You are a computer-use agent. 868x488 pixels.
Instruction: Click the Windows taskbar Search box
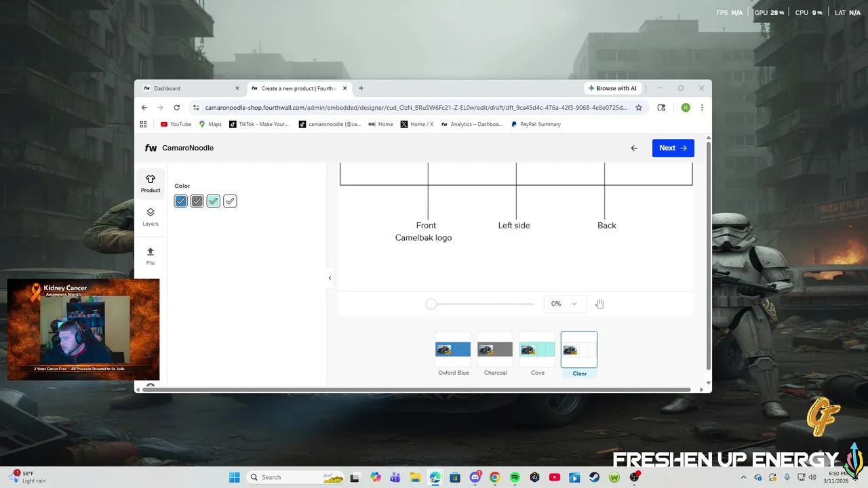(x=295, y=477)
